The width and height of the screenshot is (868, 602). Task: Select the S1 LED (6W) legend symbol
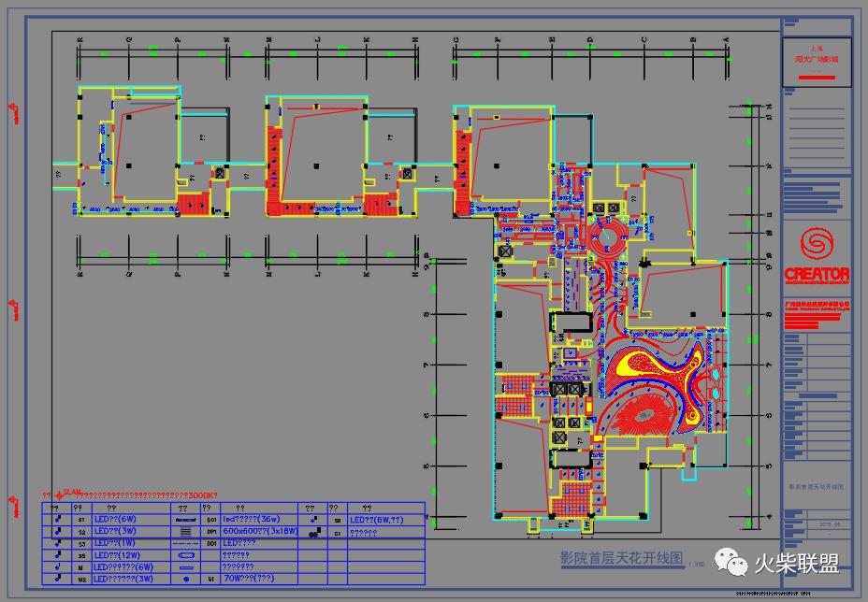coord(60,519)
